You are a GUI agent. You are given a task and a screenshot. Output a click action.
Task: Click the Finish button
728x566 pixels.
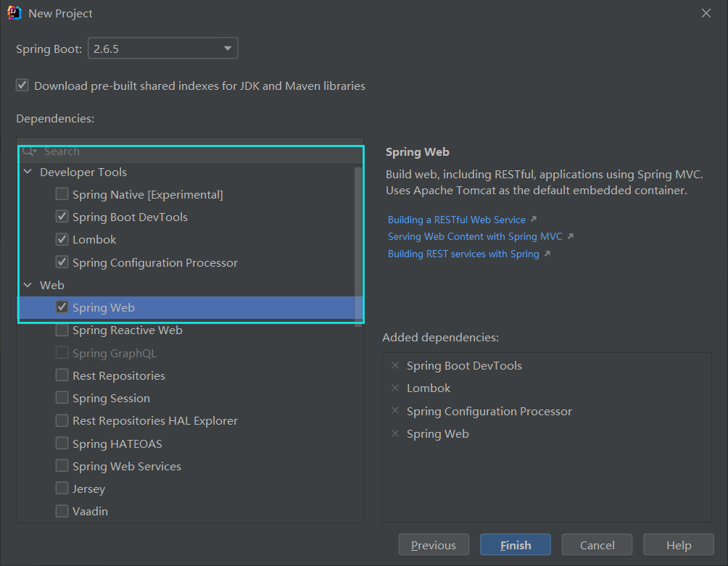click(516, 545)
